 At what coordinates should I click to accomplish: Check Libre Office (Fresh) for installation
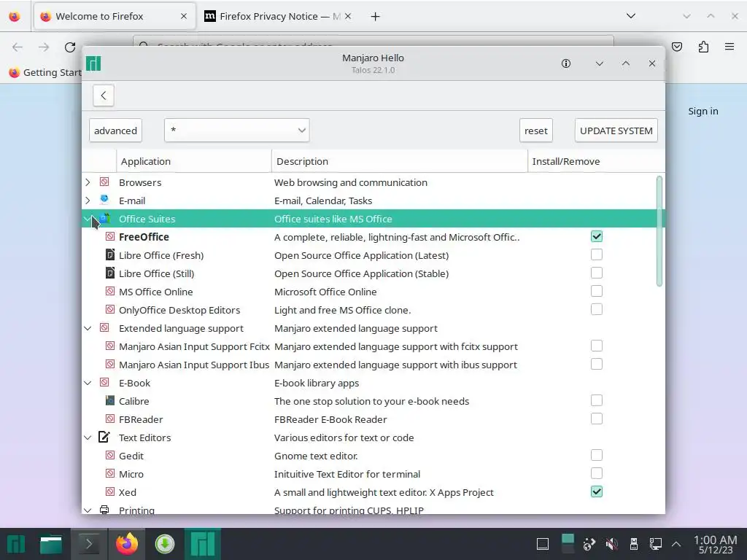(x=597, y=254)
